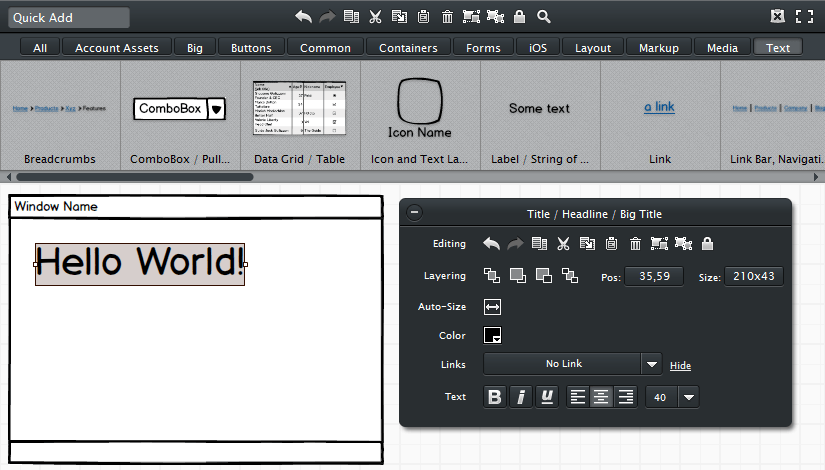Click the font size 40 field
The height and width of the screenshot is (470, 825).
[x=661, y=397]
